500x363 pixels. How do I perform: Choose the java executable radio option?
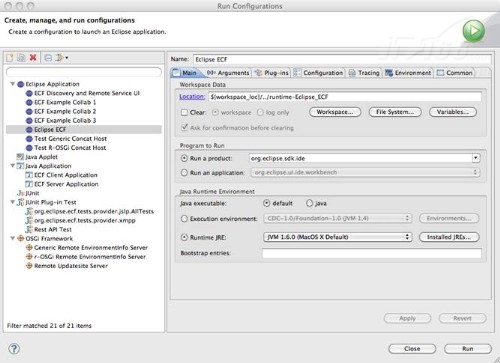[309, 203]
